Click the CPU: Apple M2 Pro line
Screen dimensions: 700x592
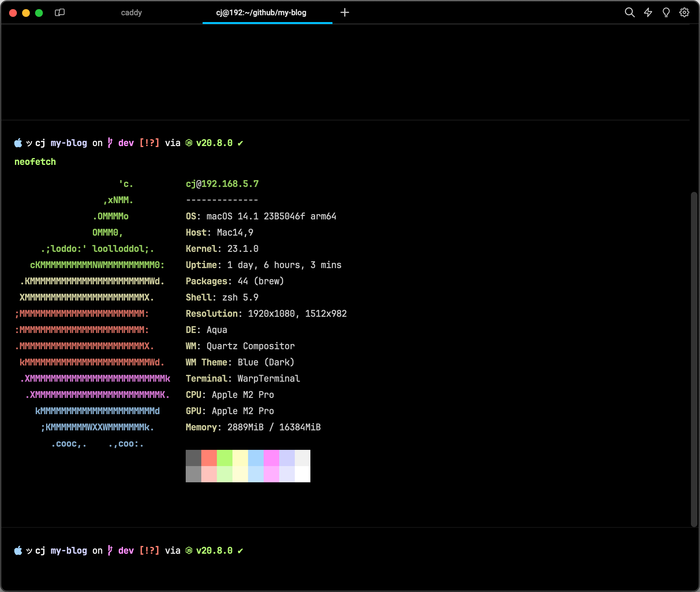click(230, 395)
